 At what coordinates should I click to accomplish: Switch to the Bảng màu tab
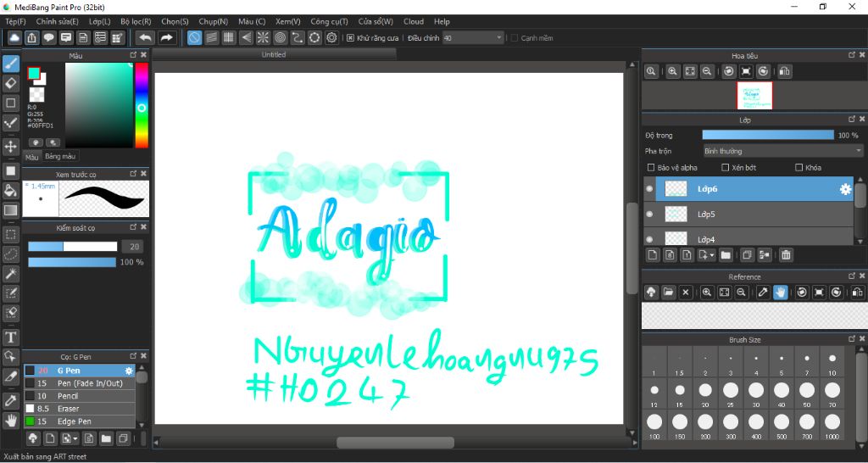click(60, 156)
